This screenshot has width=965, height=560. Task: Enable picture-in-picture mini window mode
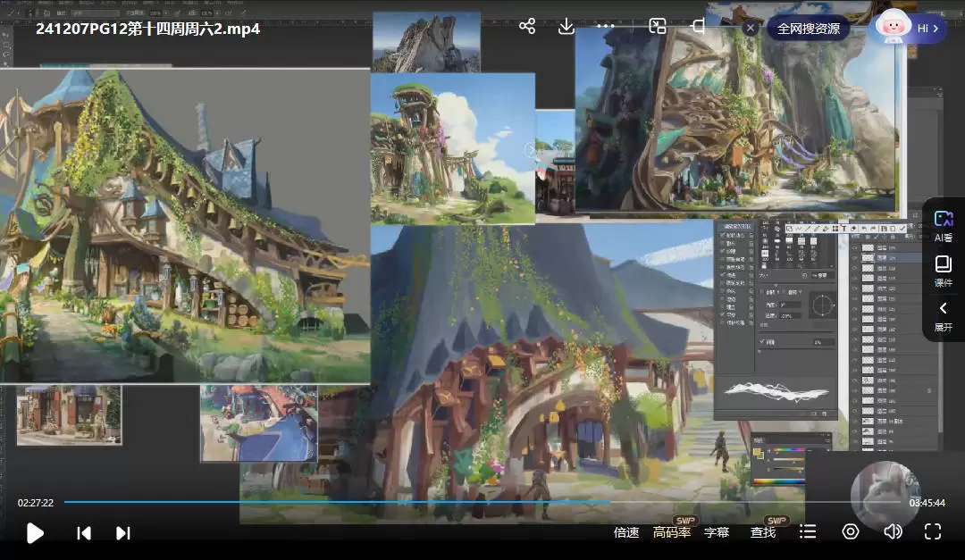(658, 27)
